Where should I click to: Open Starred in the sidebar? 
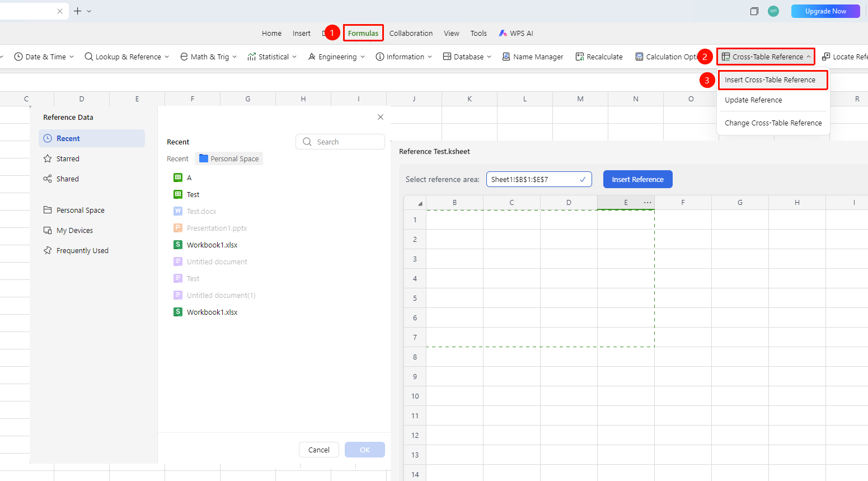92,158
